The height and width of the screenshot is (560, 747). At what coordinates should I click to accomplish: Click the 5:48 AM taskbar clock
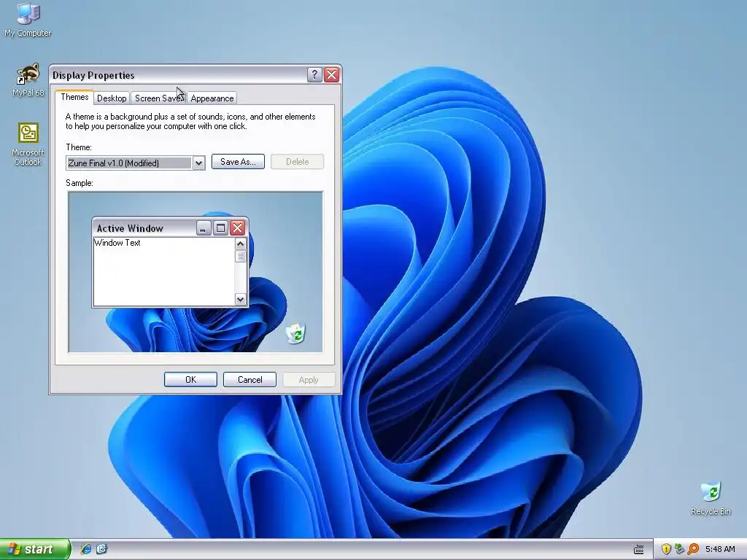point(720,549)
